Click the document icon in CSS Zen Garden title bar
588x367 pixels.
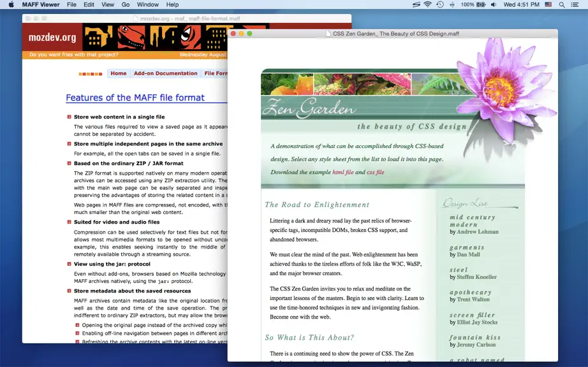click(x=328, y=34)
